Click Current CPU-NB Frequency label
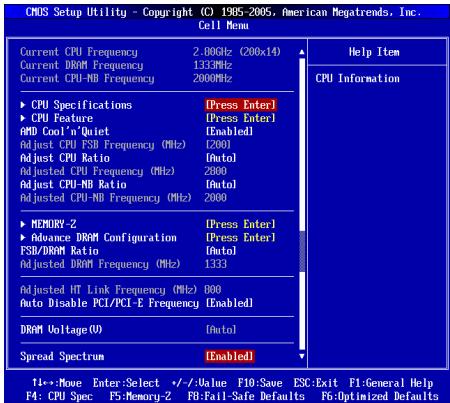 [x=87, y=79]
